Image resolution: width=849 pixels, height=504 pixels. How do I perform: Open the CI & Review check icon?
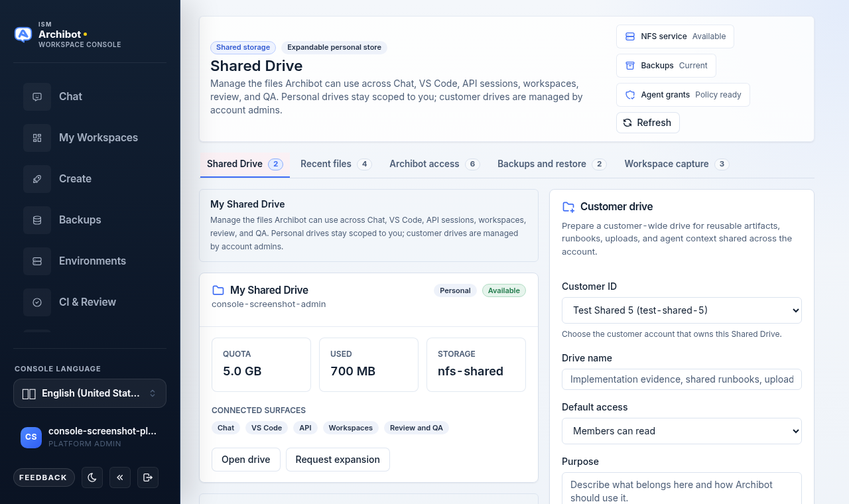point(37,302)
